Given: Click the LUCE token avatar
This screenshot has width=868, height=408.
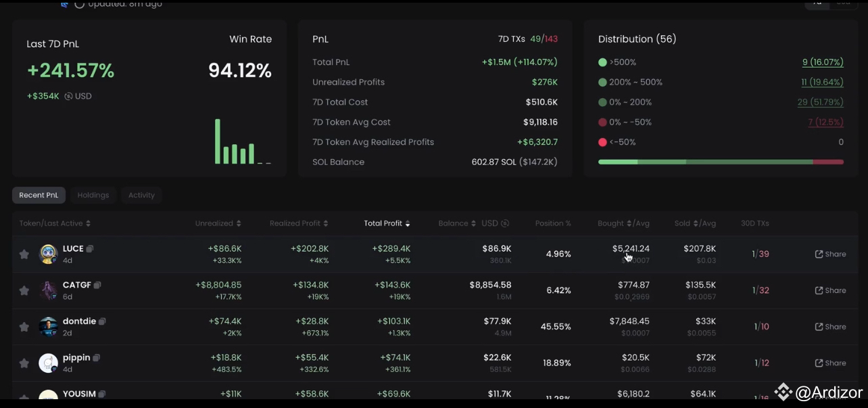Looking at the screenshot, I should (x=47, y=253).
